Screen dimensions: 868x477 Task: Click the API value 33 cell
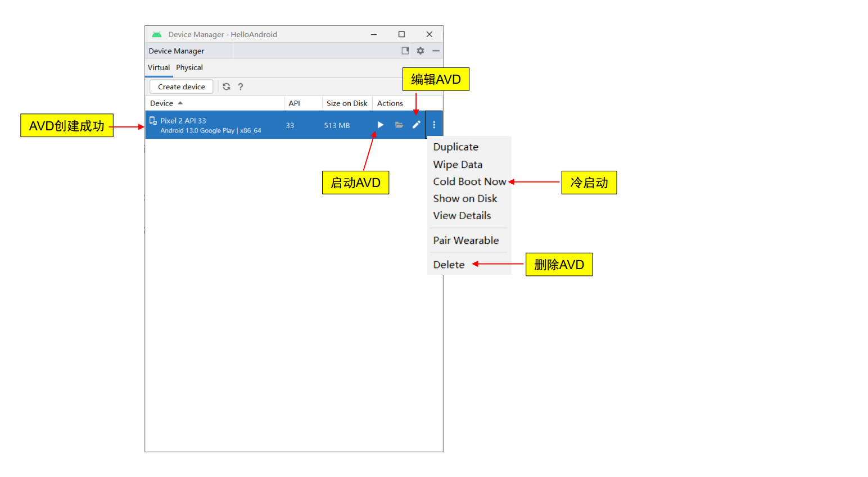click(290, 125)
